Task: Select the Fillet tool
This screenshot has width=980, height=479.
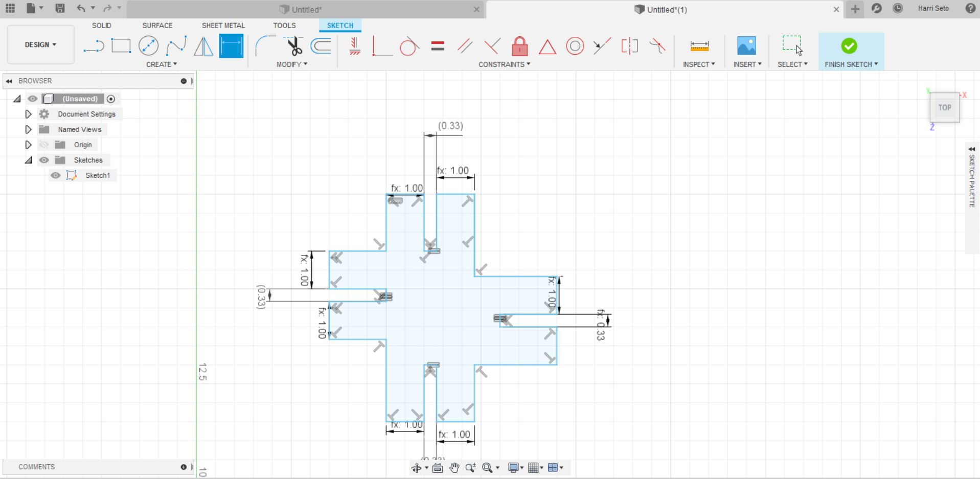Action: point(265,46)
